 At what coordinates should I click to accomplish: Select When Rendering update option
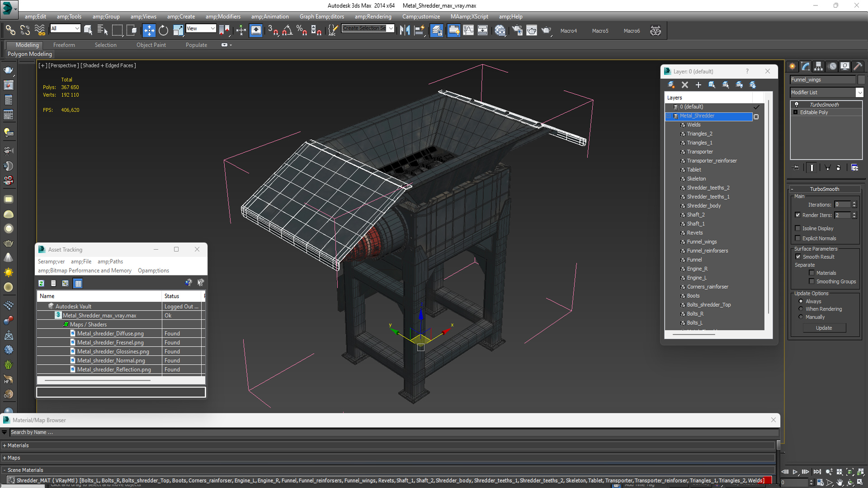click(x=801, y=309)
